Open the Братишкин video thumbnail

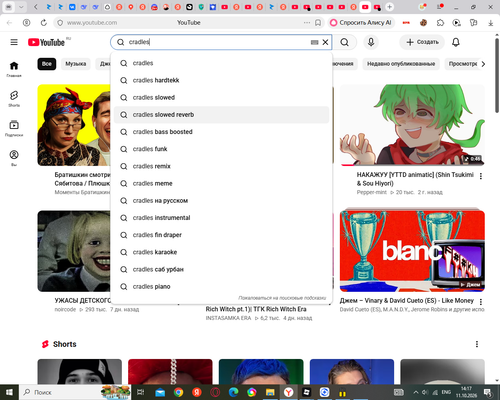click(74, 125)
